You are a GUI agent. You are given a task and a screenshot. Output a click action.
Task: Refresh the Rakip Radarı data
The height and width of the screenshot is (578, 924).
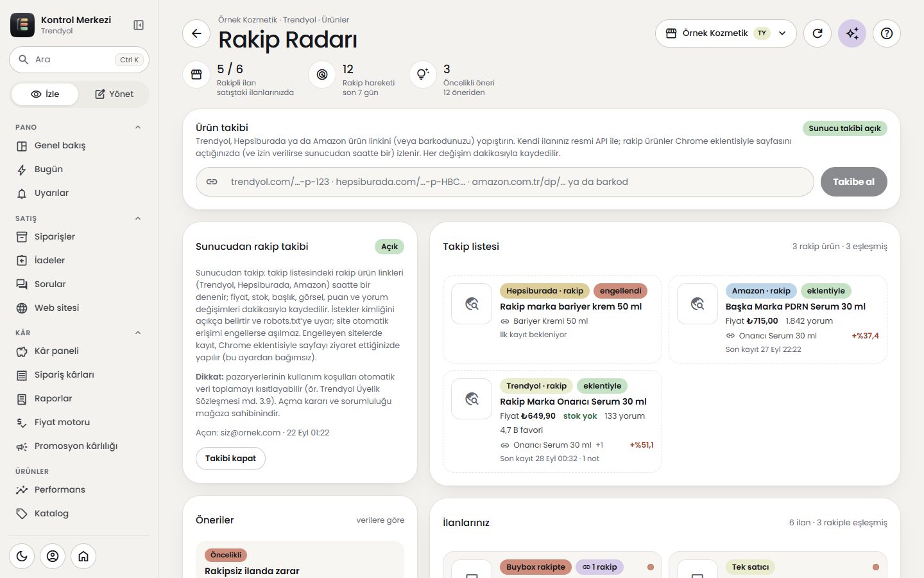[x=817, y=33]
